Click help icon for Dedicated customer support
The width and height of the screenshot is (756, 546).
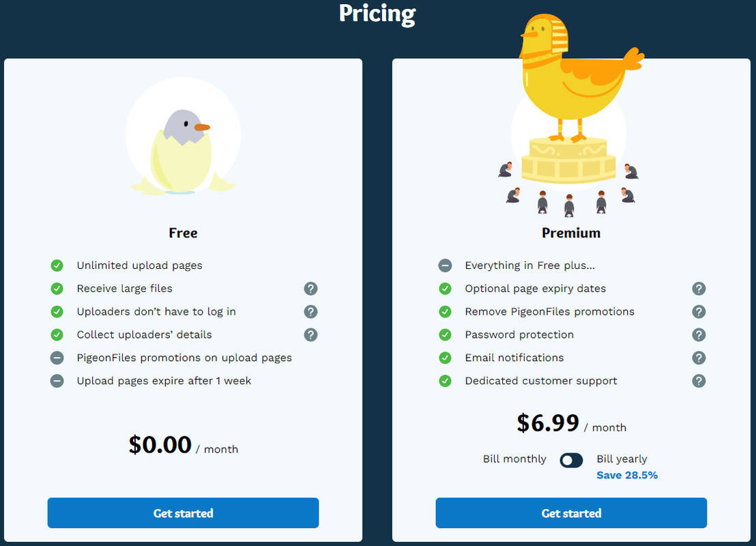699,381
